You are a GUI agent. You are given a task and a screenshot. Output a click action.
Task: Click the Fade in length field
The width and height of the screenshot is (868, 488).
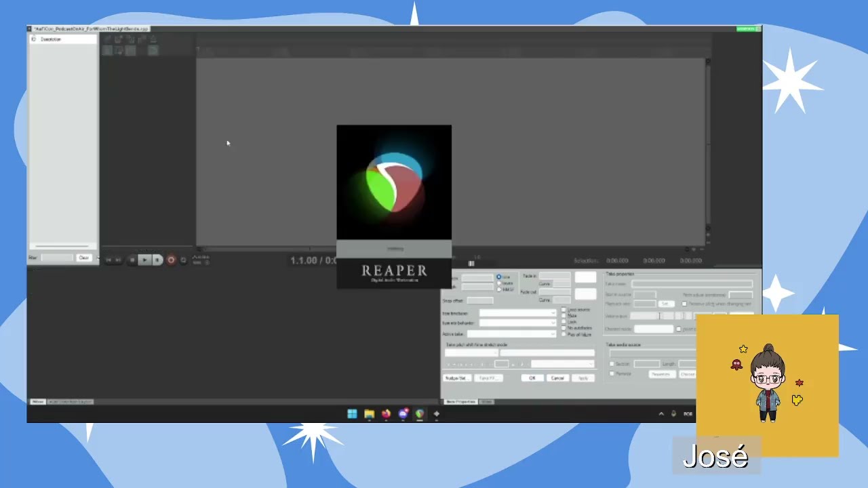coord(555,277)
